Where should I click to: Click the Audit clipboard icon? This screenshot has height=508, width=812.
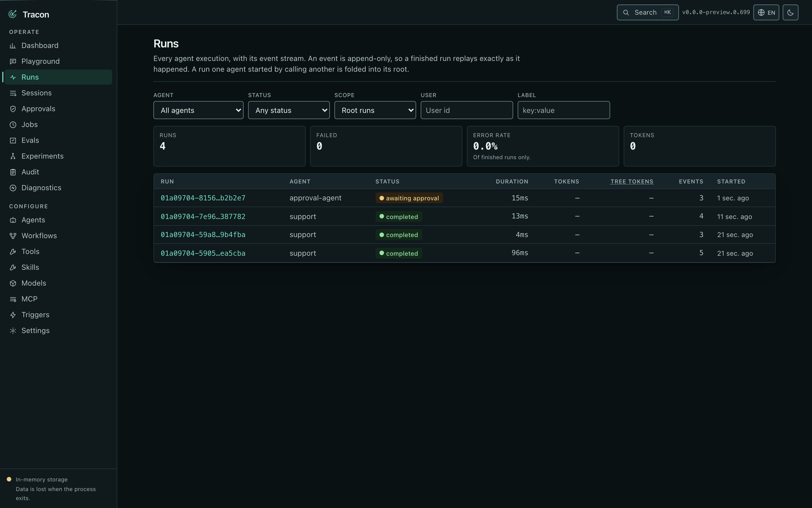[13, 172]
